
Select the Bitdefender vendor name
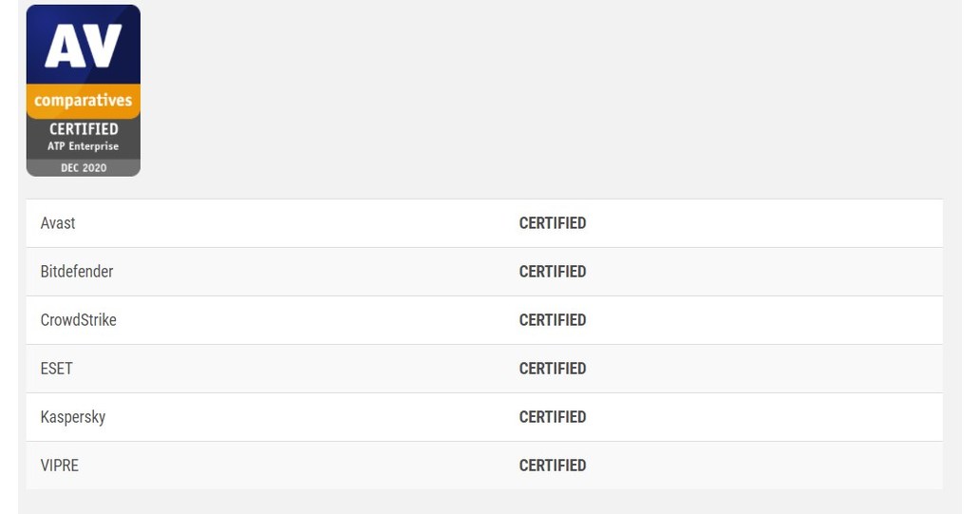point(77,272)
